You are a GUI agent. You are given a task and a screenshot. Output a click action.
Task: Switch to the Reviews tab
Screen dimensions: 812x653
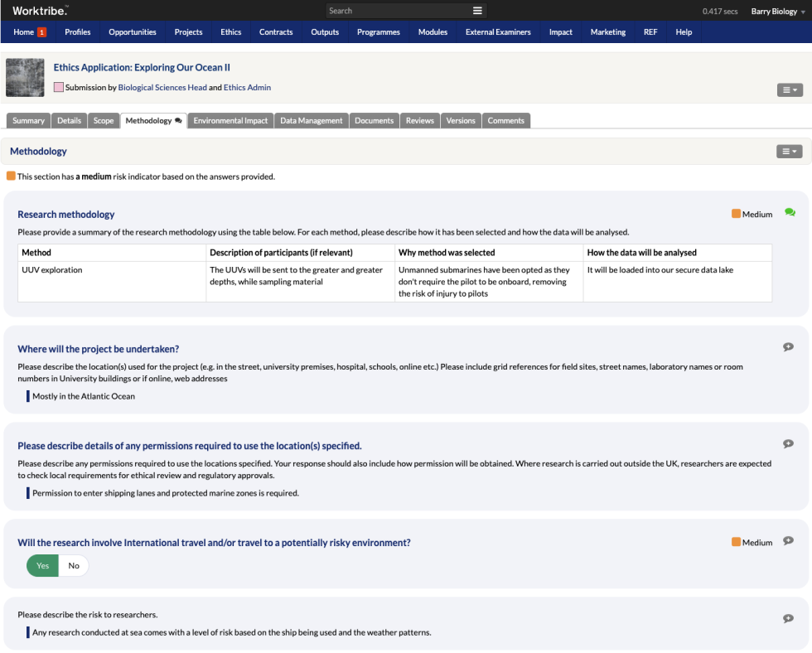419,120
